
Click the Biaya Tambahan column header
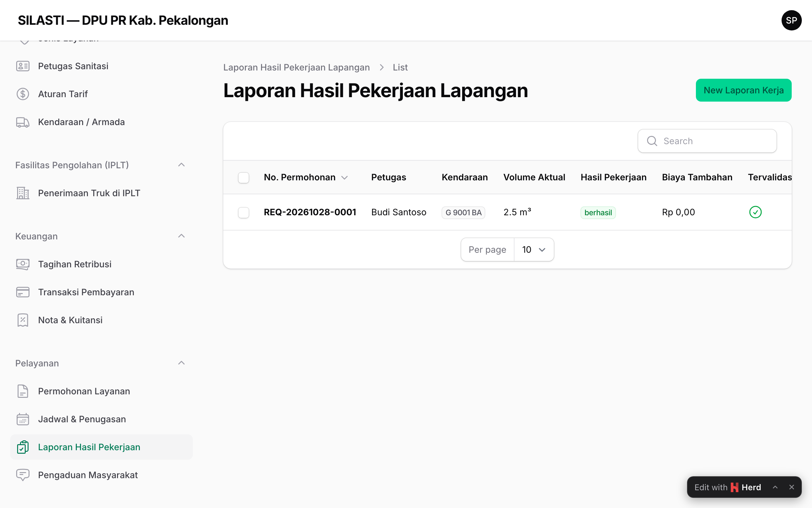pos(697,177)
